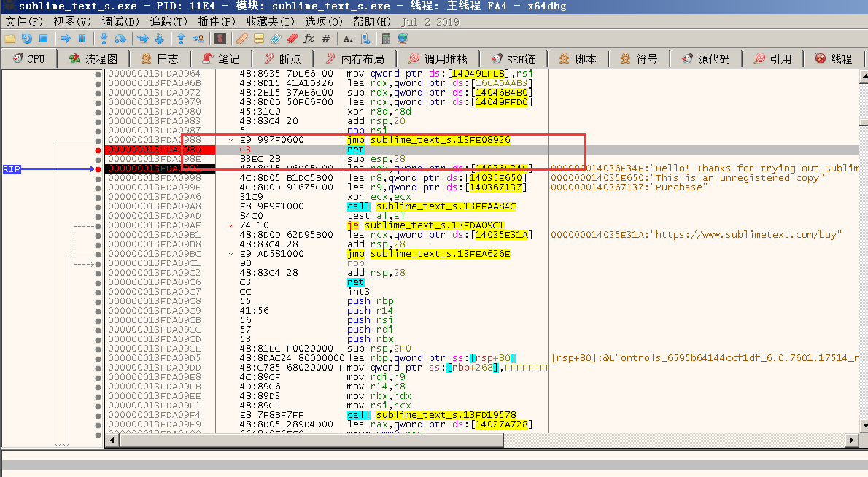
Task: Select the 'je sublime_text_s.13FDA09C1' instruction
Action: click(x=426, y=225)
